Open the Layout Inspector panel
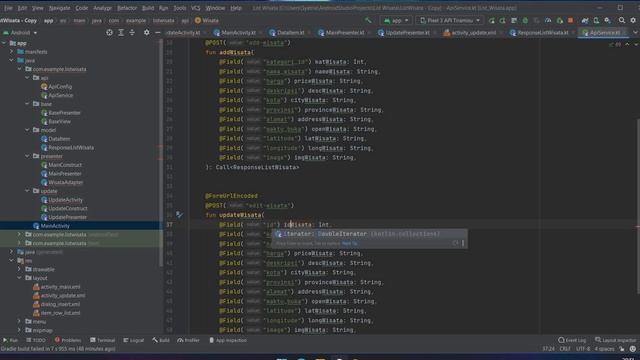Image resolution: width=640 pixels, height=360 pixels. click(615, 340)
